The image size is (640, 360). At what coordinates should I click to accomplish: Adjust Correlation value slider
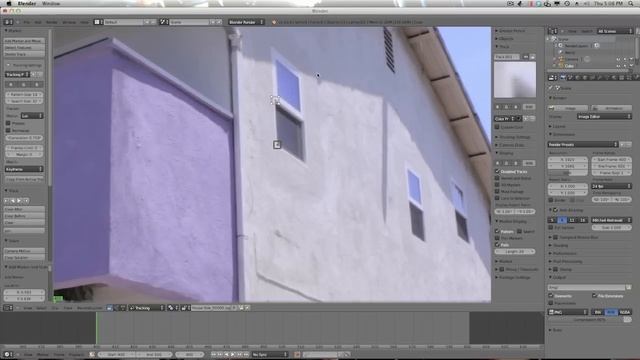[24, 138]
